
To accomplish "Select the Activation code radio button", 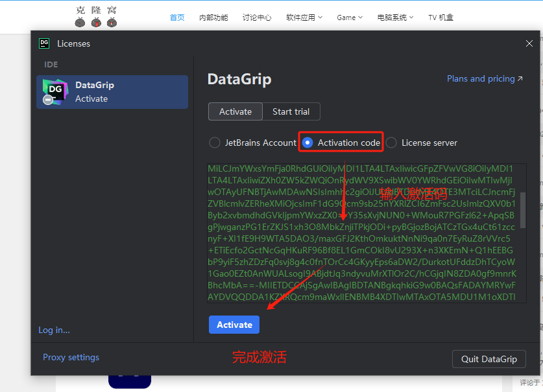I will (308, 143).
